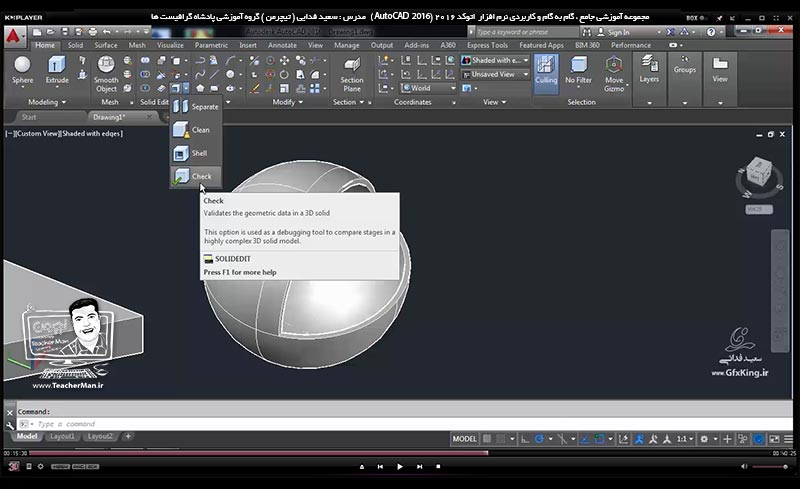Image resolution: width=800 pixels, height=489 pixels.
Task: Toggle KMPlayer 3D mode icon
Action: [13, 466]
